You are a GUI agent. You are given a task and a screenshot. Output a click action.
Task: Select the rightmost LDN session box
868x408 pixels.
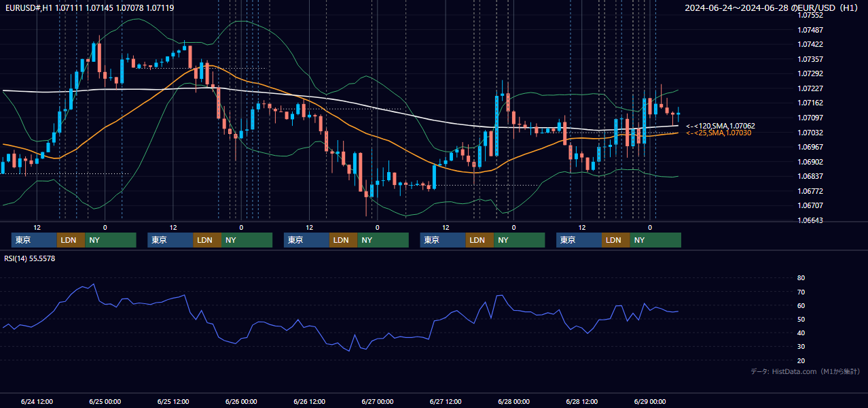coord(615,240)
